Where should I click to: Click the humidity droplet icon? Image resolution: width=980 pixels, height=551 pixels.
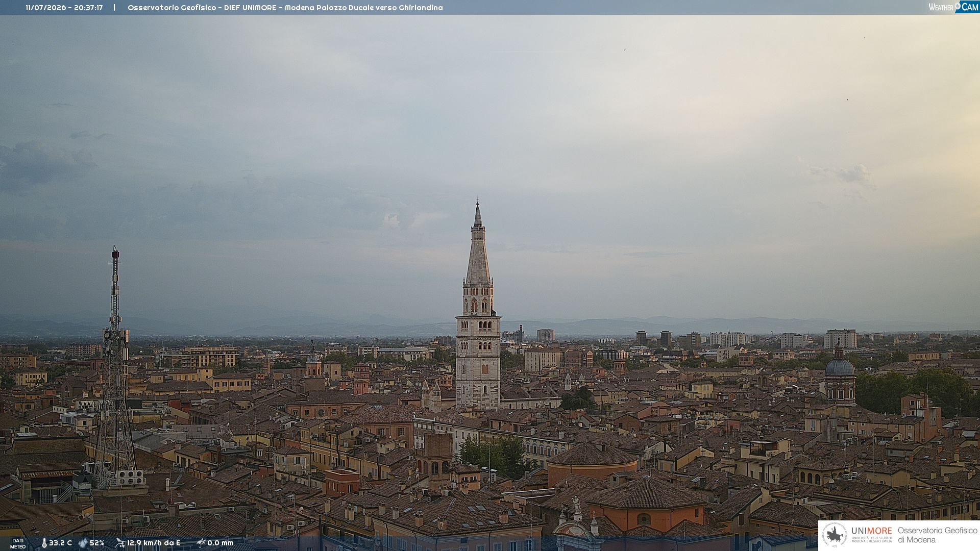tap(83, 543)
